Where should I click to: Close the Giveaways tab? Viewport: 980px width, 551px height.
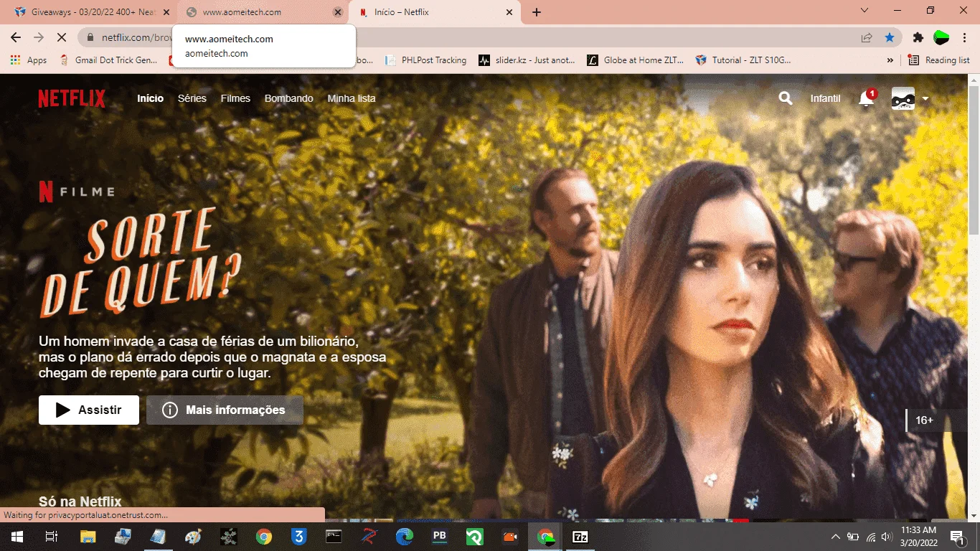tap(166, 12)
